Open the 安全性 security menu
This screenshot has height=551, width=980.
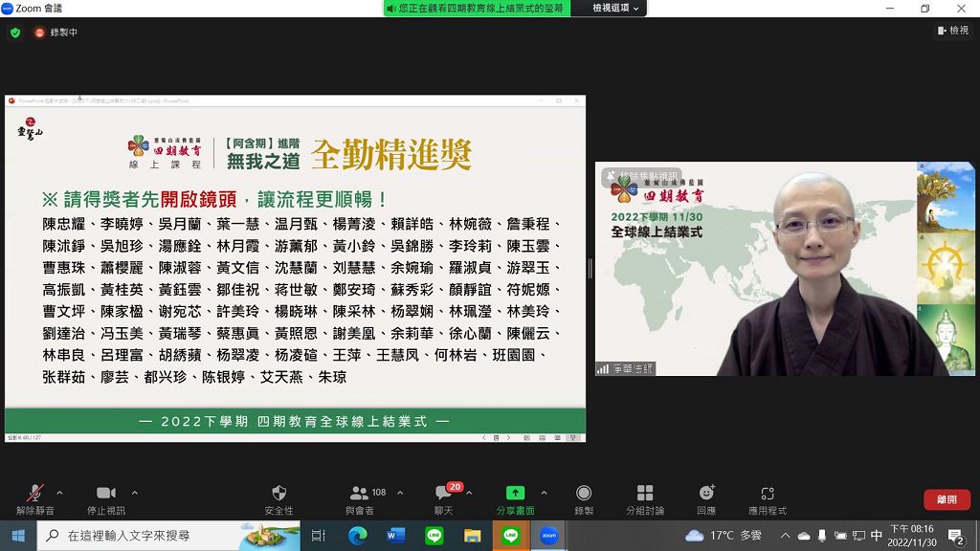click(x=278, y=499)
